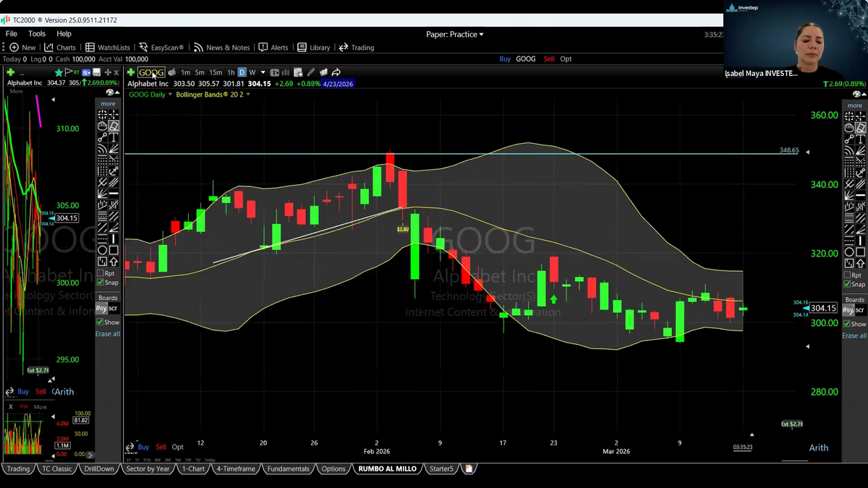Image resolution: width=868 pixels, height=488 pixels.
Task: Open WatchLists from the top toolbar
Action: (x=108, y=48)
